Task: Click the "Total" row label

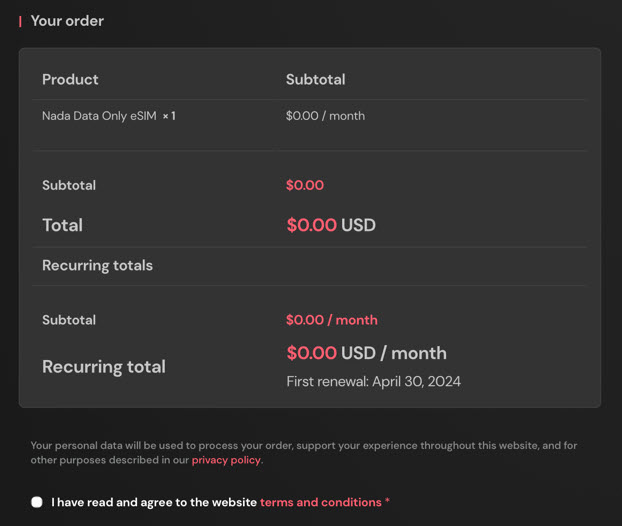Action: tap(62, 225)
